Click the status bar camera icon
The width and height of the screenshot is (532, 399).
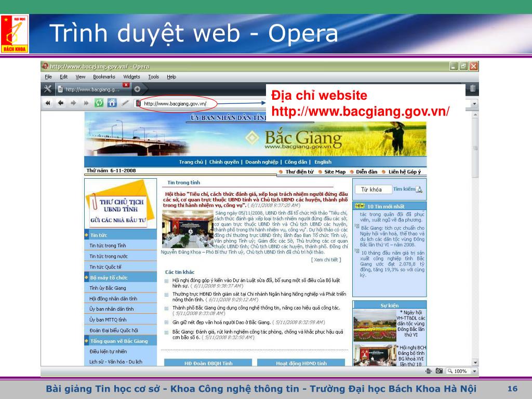point(439,371)
